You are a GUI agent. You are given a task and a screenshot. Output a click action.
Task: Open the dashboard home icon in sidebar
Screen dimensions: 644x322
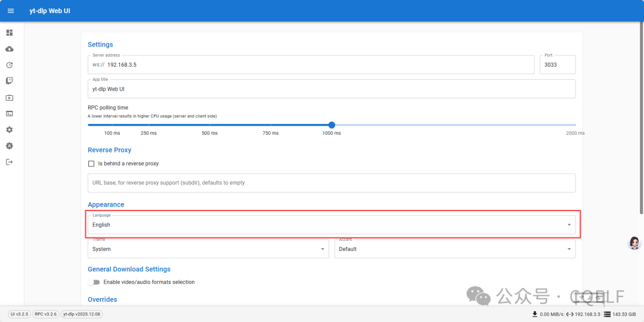(10, 32)
